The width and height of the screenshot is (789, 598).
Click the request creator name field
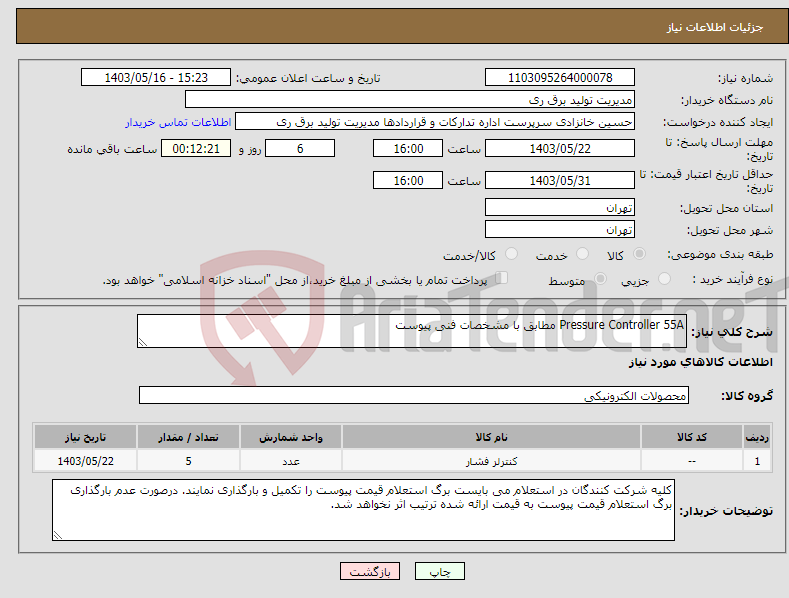435,122
